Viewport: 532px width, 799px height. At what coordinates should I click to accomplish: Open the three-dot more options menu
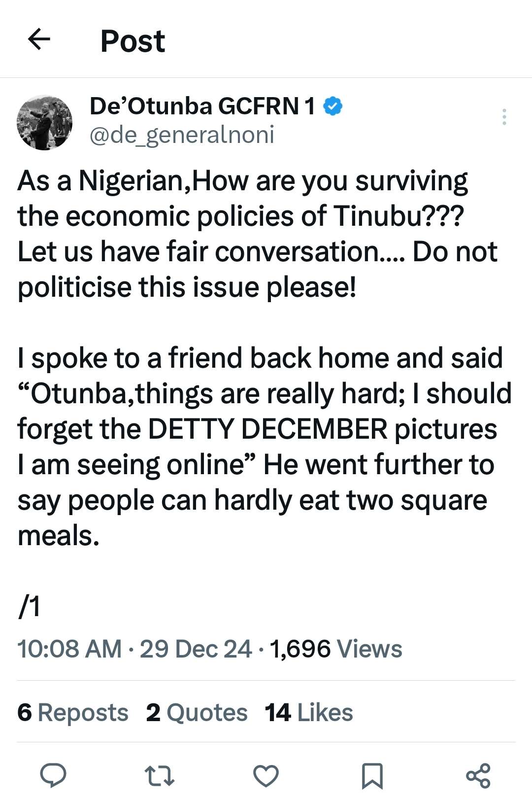coord(504,117)
